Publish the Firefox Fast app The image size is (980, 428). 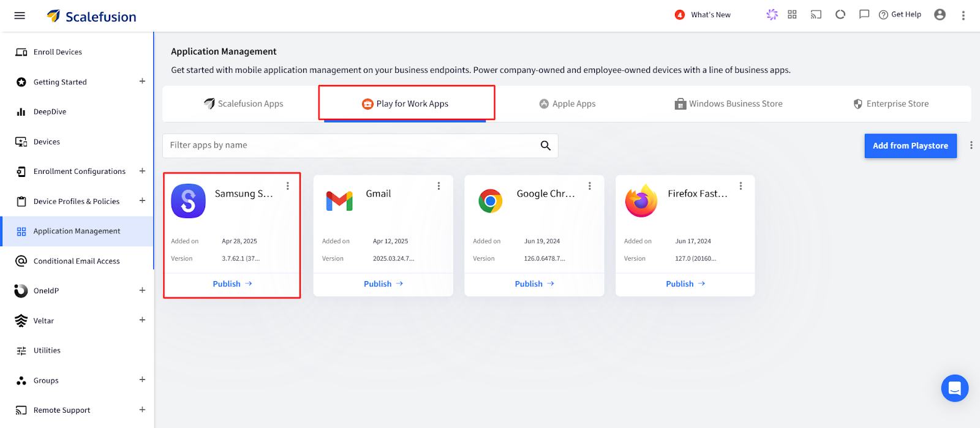pyautogui.click(x=685, y=284)
